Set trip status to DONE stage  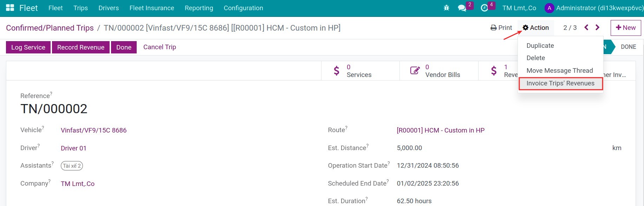click(x=628, y=47)
